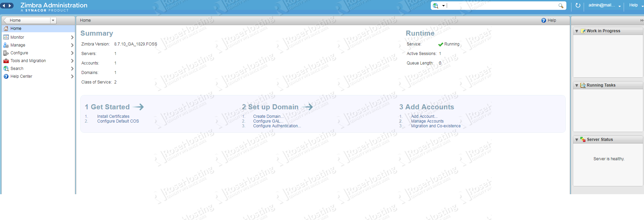
Task: Click the Work in Progress pencil icon
Action: point(583,31)
